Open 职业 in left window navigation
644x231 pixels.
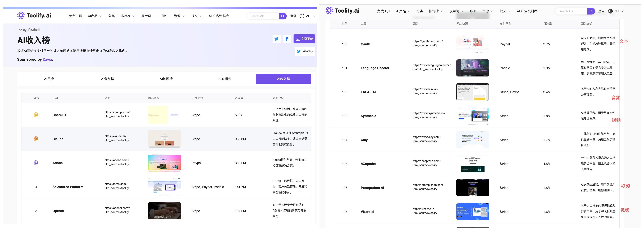tap(165, 16)
